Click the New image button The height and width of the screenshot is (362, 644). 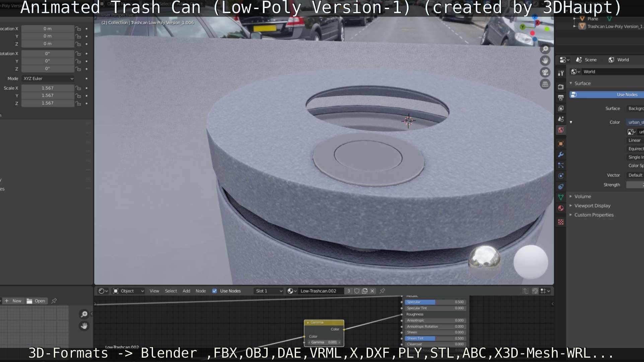point(13,301)
